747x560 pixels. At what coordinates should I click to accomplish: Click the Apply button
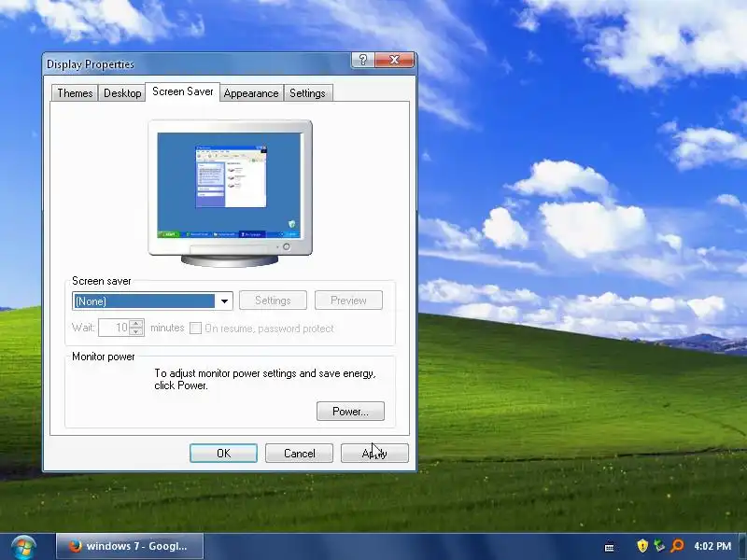point(374,454)
